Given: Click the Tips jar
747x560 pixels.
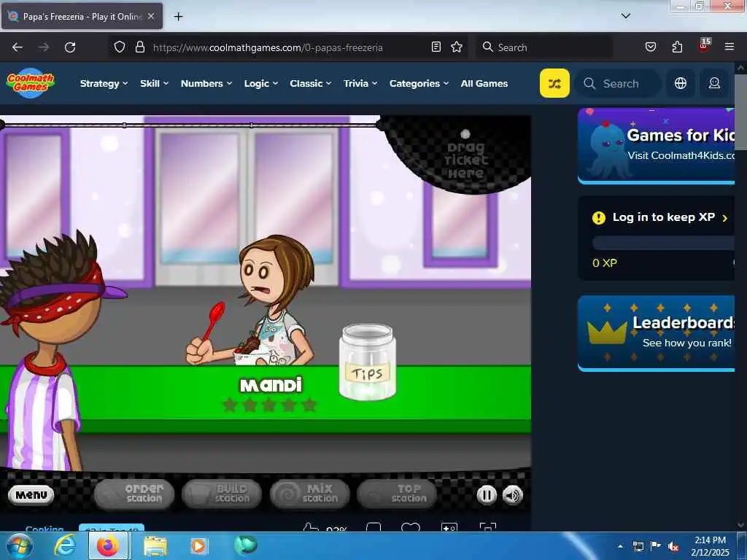Looking at the screenshot, I should pyautogui.click(x=368, y=362).
